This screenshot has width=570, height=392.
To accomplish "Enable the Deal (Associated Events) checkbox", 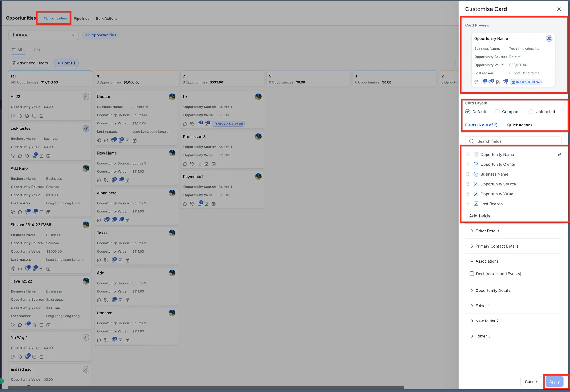I will coord(472,274).
